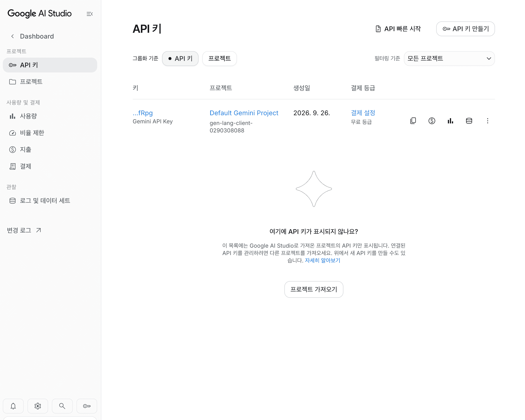Click the 생성일 column header

302,88
